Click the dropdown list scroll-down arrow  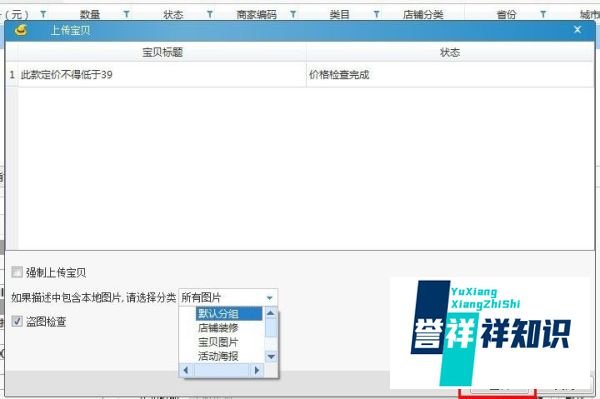pyautogui.click(x=271, y=357)
